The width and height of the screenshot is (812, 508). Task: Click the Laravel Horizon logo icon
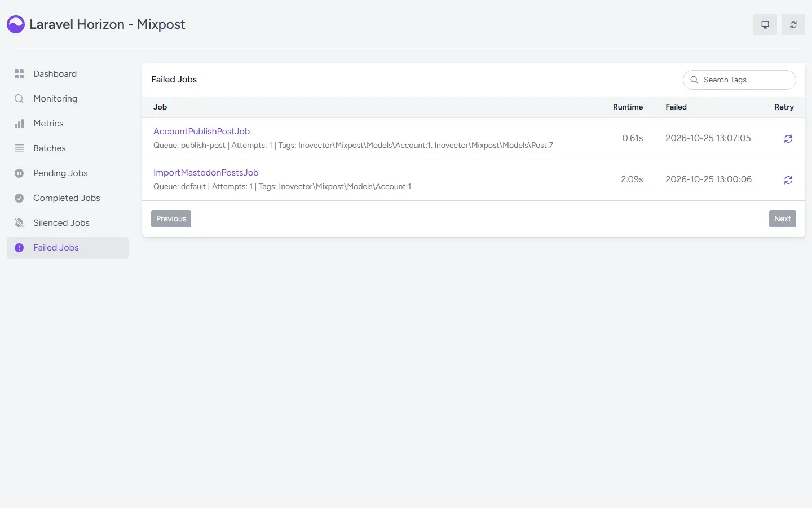pyautogui.click(x=16, y=24)
